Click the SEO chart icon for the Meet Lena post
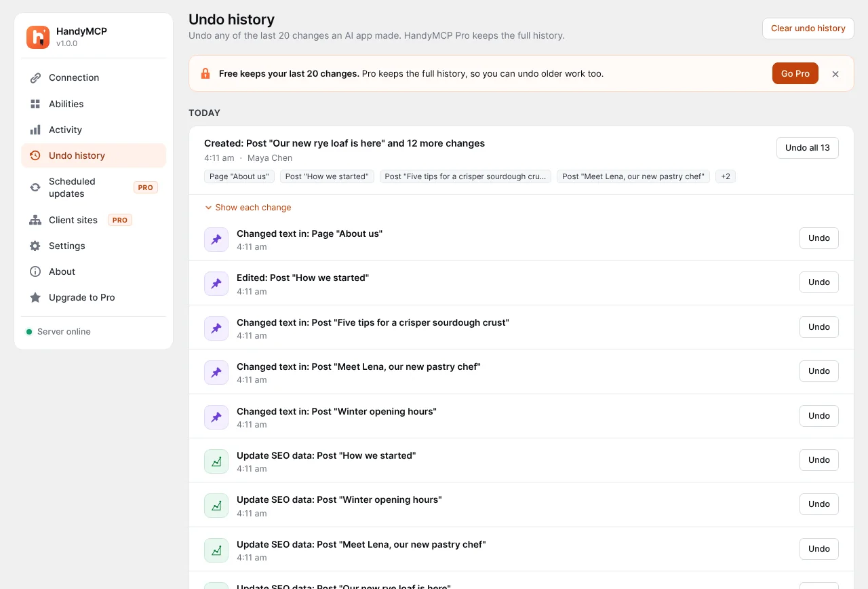Screen dimensions: 868x589 pyautogui.click(x=216, y=550)
